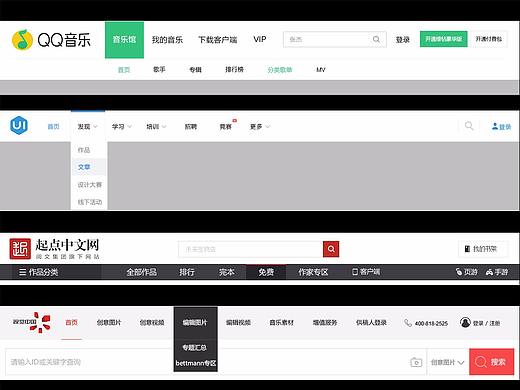Choose 设计大赛 from the 发现 dropdown
Image resolution: width=520 pixels, height=390 pixels.
coord(90,185)
